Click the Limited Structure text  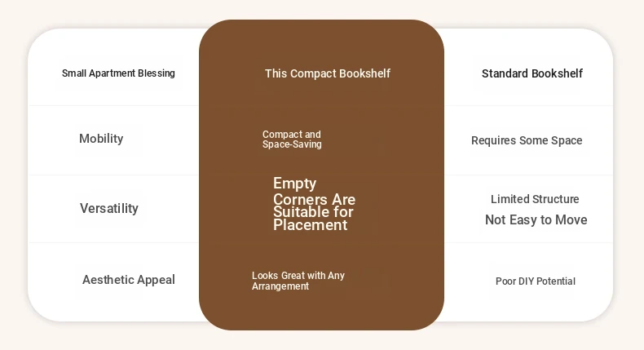click(x=535, y=199)
